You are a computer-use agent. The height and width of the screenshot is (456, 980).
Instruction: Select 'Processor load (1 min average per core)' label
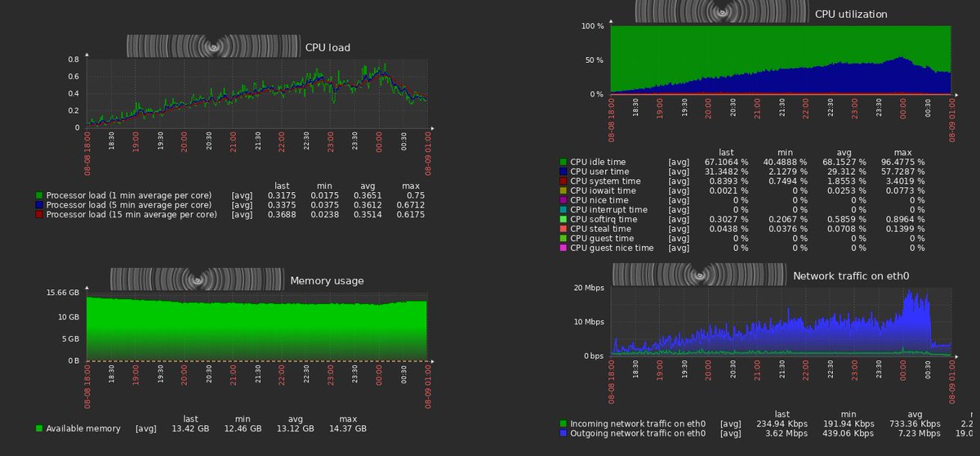point(129,195)
